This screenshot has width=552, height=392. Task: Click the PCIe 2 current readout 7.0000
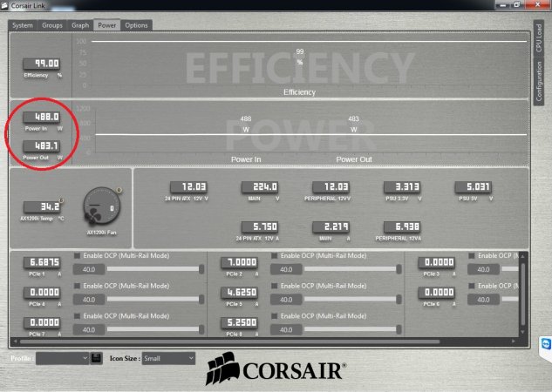point(240,262)
